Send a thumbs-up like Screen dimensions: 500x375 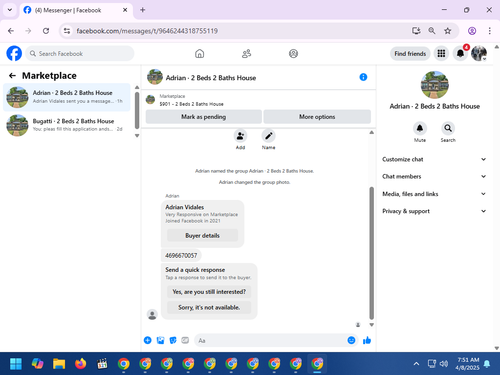coord(367,340)
